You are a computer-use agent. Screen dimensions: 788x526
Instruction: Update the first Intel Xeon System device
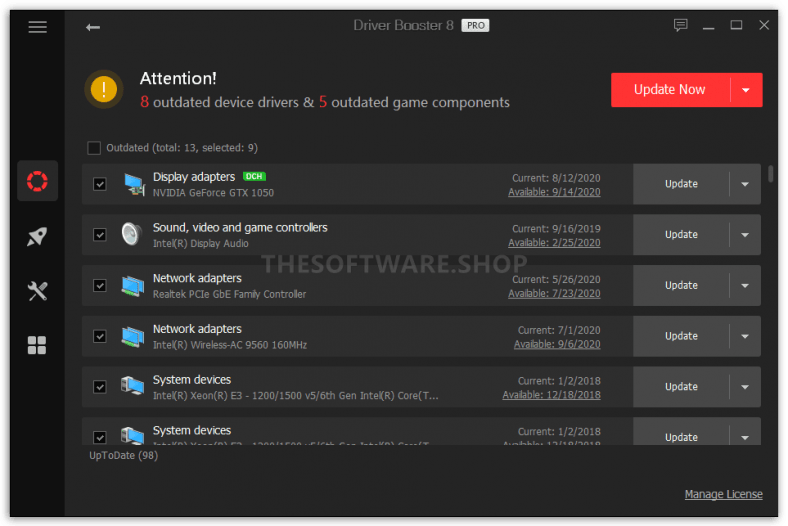[681, 387]
